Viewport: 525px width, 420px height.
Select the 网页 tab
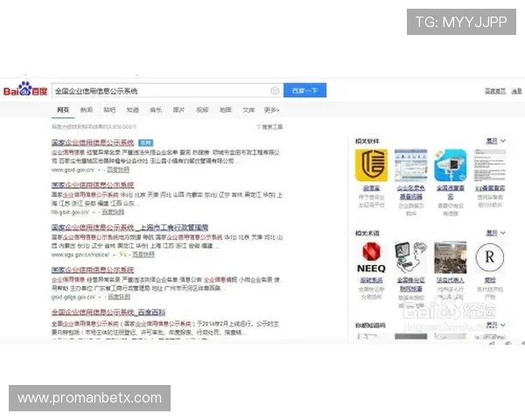click(63, 109)
